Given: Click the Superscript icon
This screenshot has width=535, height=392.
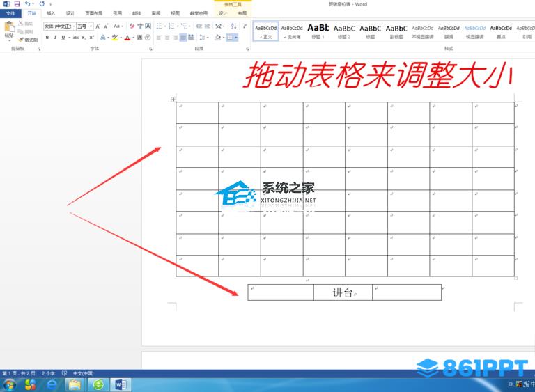Looking at the screenshot, I should tap(91, 38).
